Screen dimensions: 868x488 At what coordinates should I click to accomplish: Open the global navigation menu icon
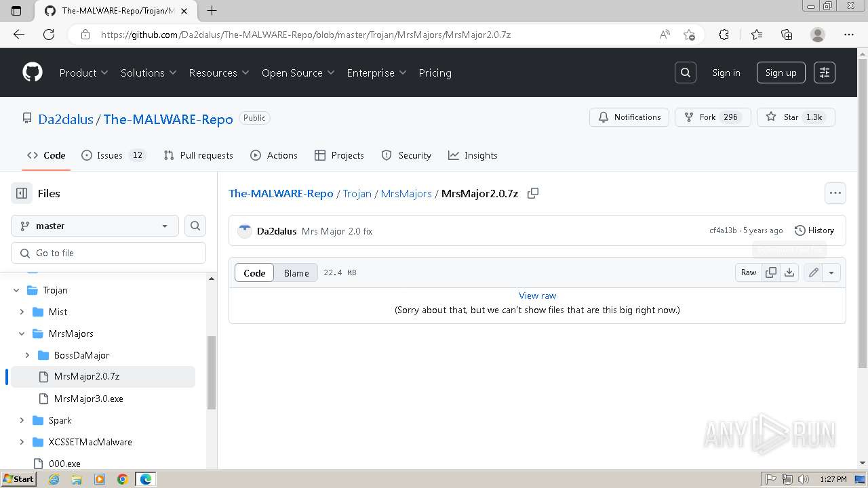point(825,73)
